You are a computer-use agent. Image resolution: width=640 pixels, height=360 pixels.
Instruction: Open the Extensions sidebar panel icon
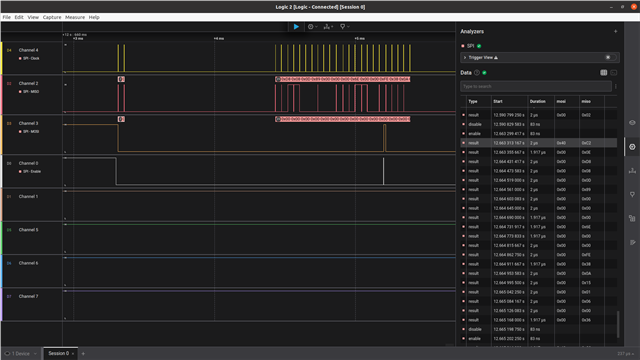pos(632,218)
